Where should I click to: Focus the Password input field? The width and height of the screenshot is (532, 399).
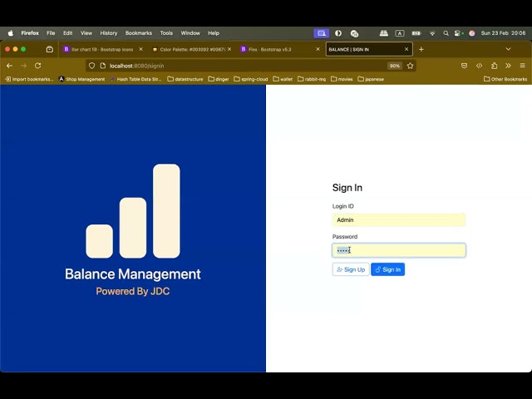click(399, 250)
